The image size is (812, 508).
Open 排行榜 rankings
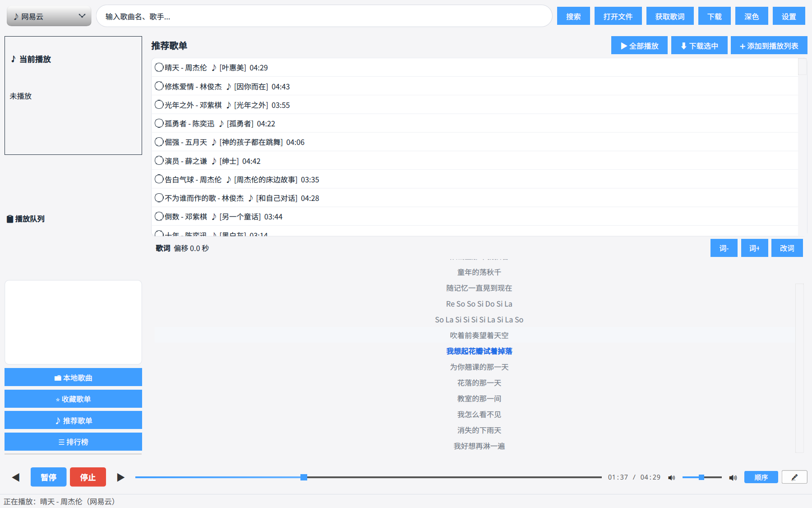click(x=73, y=442)
